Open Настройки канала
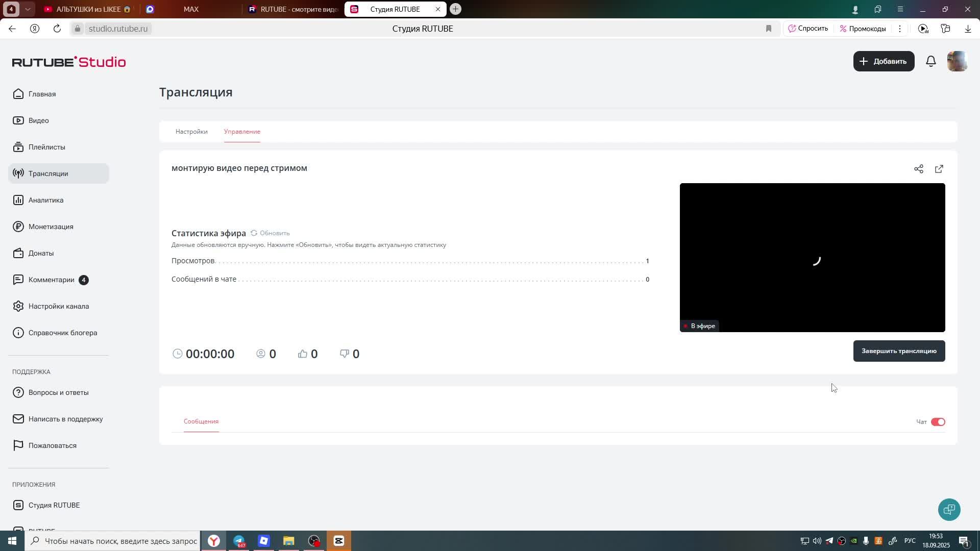980x551 pixels. point(58,306)
